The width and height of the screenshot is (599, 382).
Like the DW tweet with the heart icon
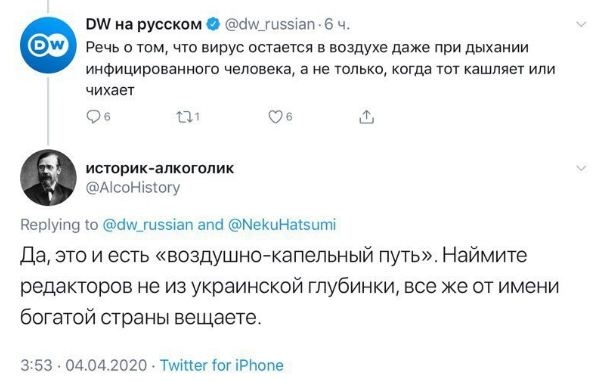pyautogui.click(x=275, y=117)
